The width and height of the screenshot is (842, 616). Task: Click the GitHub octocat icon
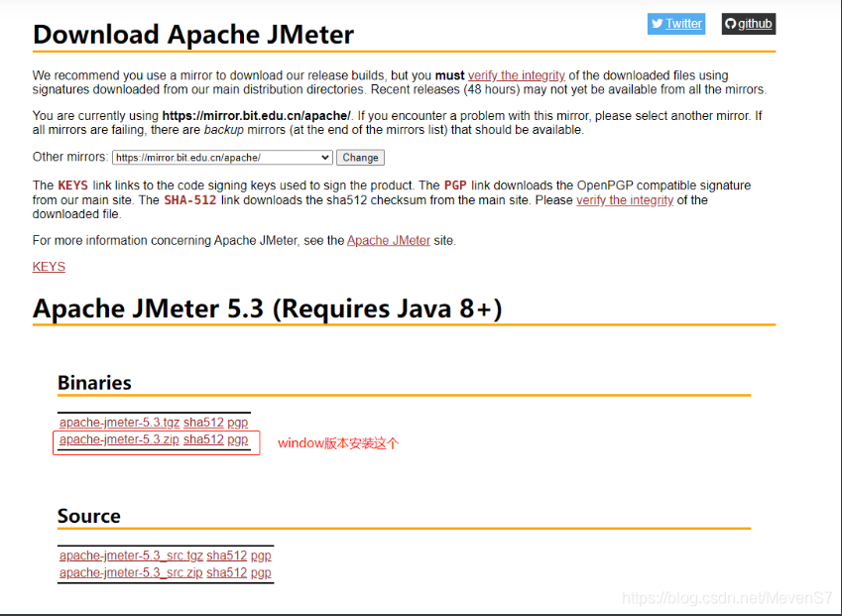click(x=730, y=24)
